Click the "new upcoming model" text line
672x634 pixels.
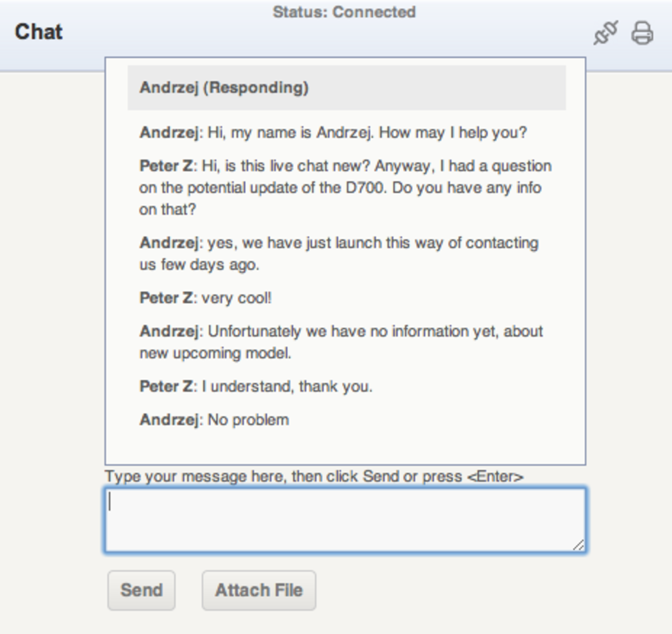[215, 353]
